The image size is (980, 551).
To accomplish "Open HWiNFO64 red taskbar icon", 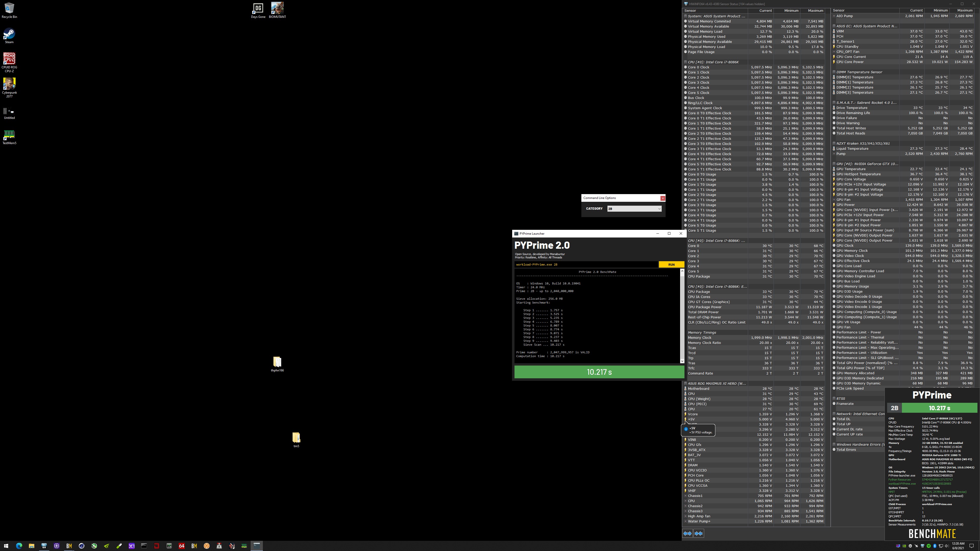I will 181,546.
